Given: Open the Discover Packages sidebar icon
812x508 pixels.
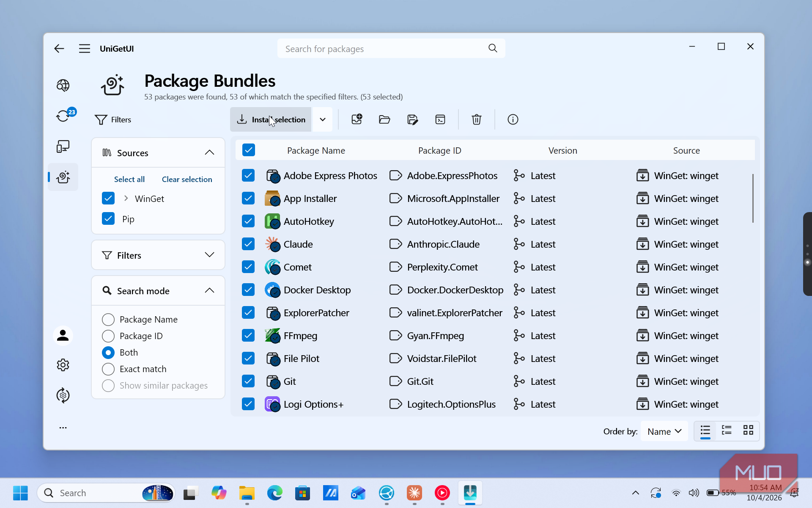Looking at the screenshot, I should 63,86.
